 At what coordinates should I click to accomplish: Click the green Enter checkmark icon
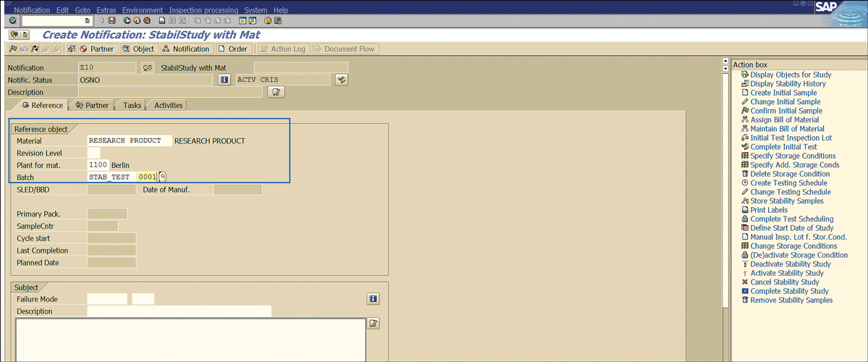(12, 20)
